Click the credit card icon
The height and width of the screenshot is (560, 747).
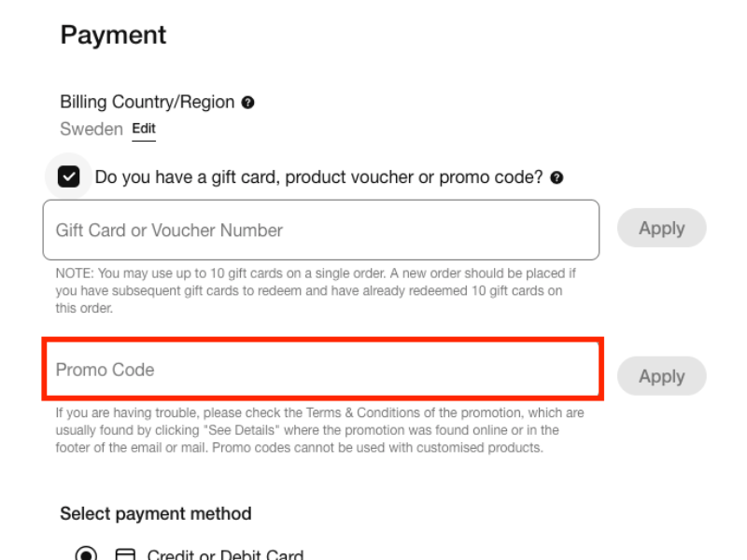[x=126, y=554]
